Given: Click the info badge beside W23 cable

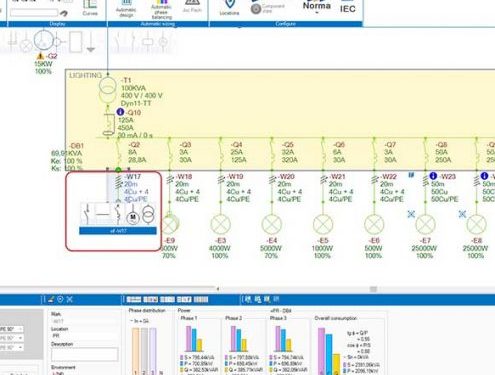Looking at the screenshot, I should click(433, 176).
